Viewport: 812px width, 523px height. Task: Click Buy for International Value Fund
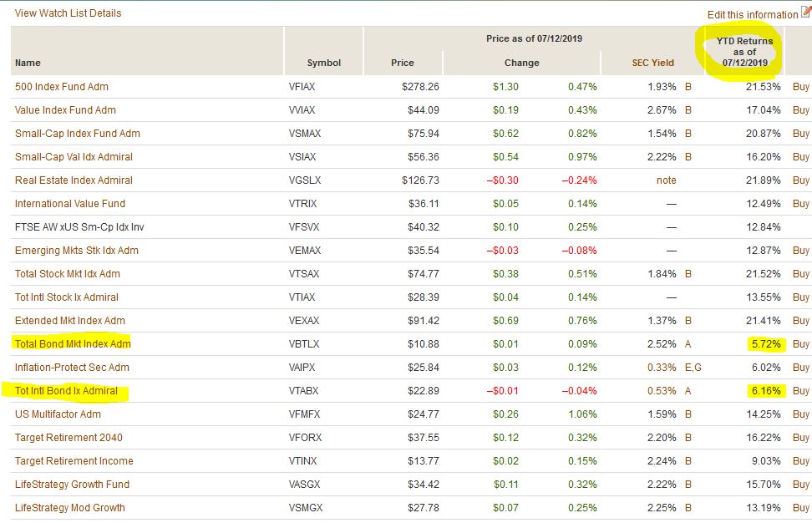point(800,204)
